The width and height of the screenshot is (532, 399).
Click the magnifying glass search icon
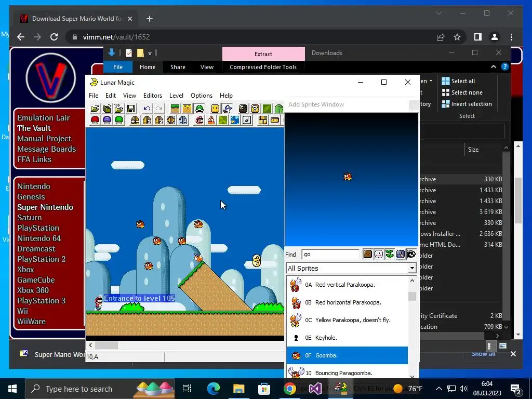pyautogui.click(x=401, y=254)
